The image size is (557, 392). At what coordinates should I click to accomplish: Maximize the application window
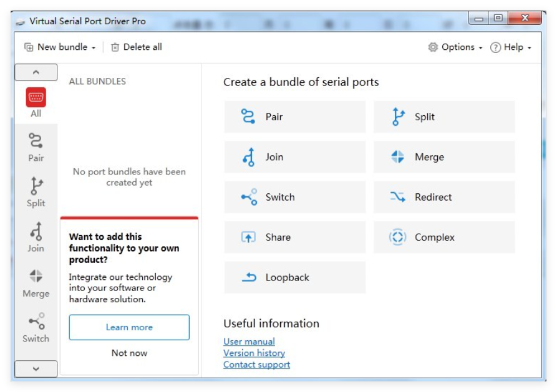(498, 17)
